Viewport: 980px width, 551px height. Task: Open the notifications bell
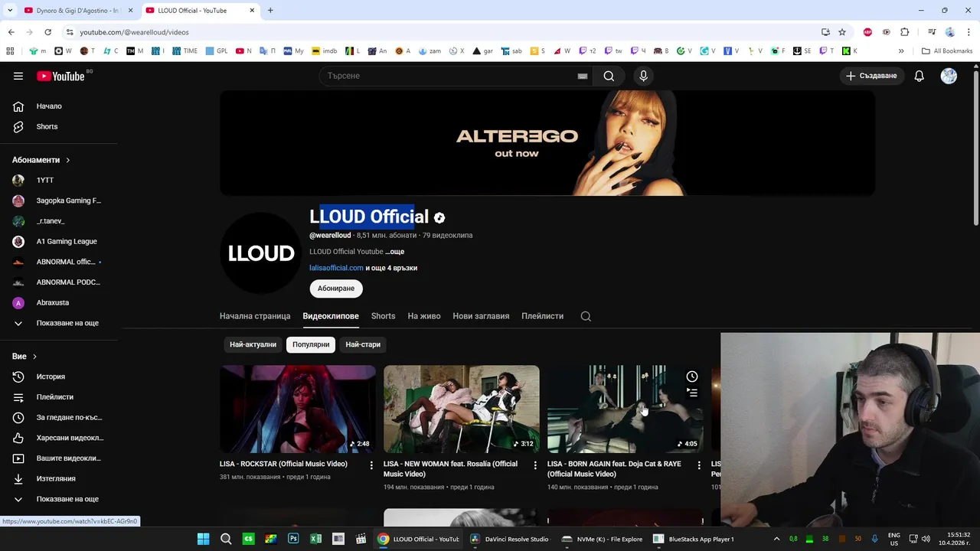tap(919, 76)
